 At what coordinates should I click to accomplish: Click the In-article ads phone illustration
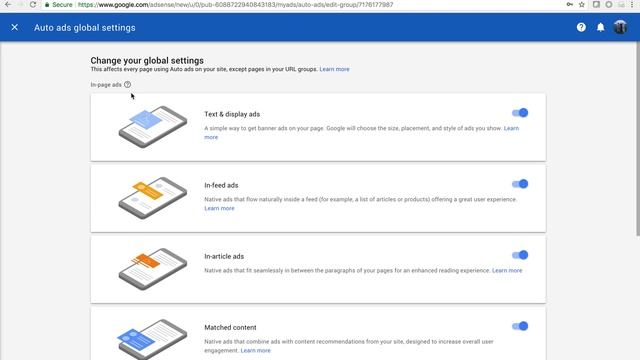[153, 269]
